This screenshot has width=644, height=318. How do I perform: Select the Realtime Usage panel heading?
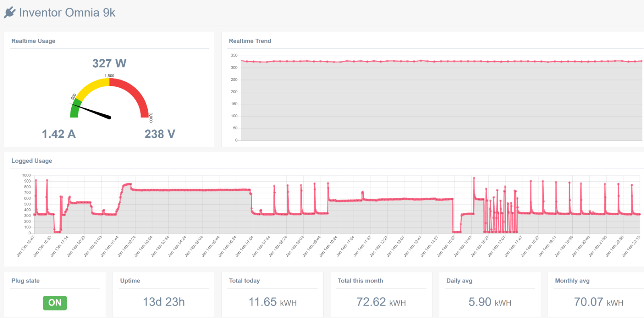click(33, 41)
